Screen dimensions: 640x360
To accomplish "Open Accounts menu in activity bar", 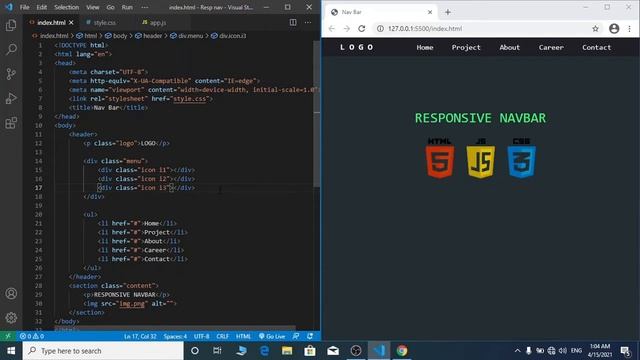I will [x=11, y=293].
